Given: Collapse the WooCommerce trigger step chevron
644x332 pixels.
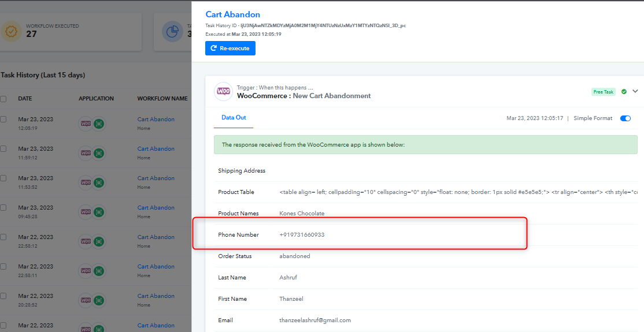Looking at the screenshot, I should click(x=635, y=91).
